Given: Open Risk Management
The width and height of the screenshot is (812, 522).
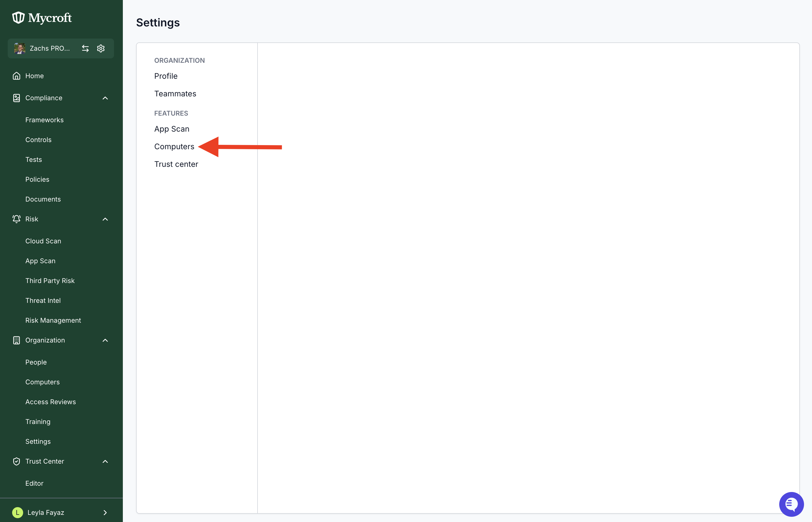Looking at the screenshot, I should pyautogui.click(x=53, y=320).
